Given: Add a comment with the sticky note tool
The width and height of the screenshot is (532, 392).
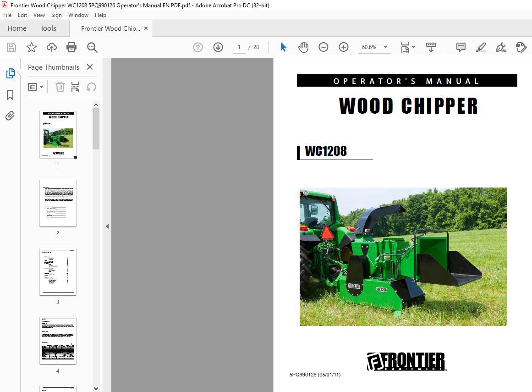Looking at the screenshot, I should [x=461, y=47].
